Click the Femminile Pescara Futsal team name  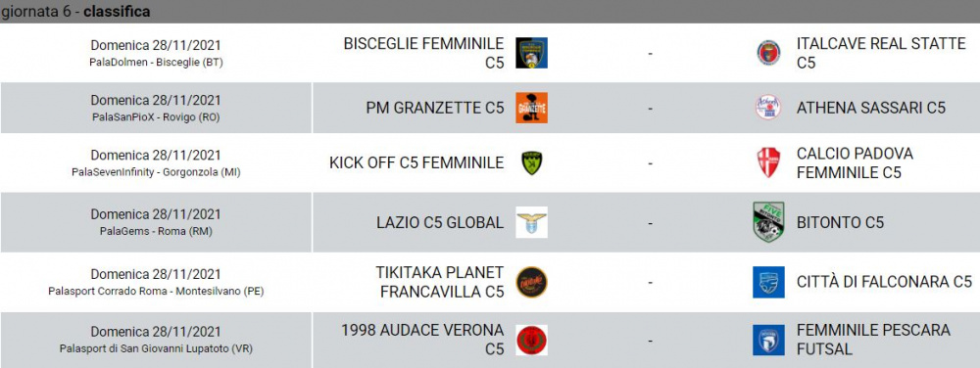pos(873,340)
